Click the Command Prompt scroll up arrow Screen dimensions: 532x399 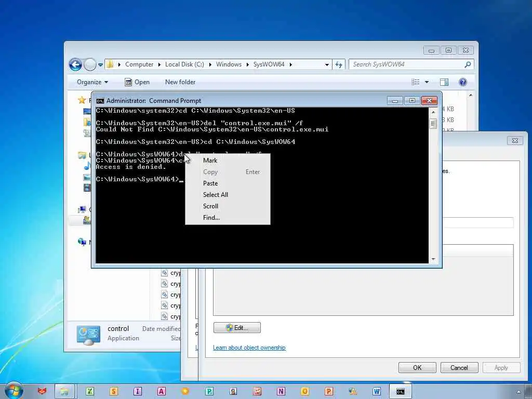tap(433, 112)
